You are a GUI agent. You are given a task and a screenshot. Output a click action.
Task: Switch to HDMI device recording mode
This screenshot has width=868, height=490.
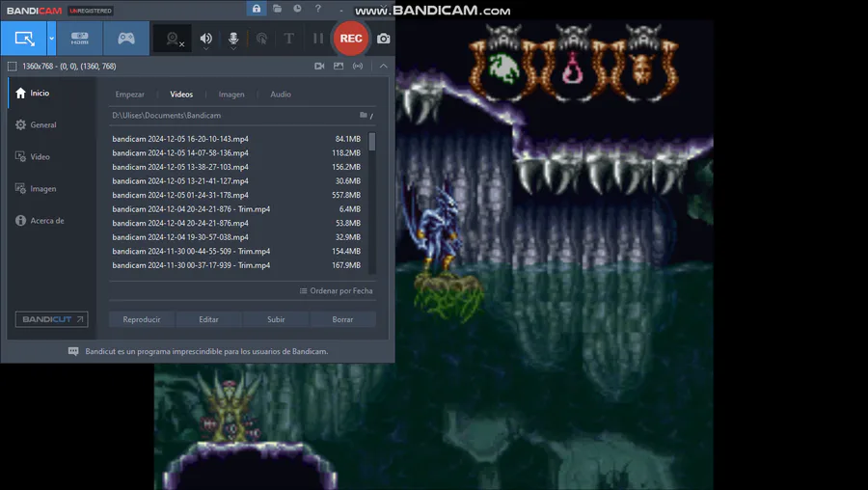click(79, 39)
